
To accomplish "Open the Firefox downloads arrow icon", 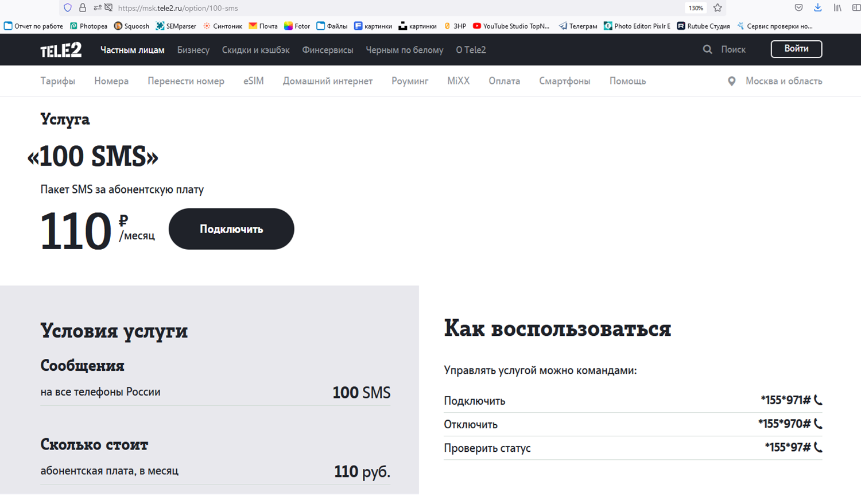I will pyautogui.click(x=818, y=8).
